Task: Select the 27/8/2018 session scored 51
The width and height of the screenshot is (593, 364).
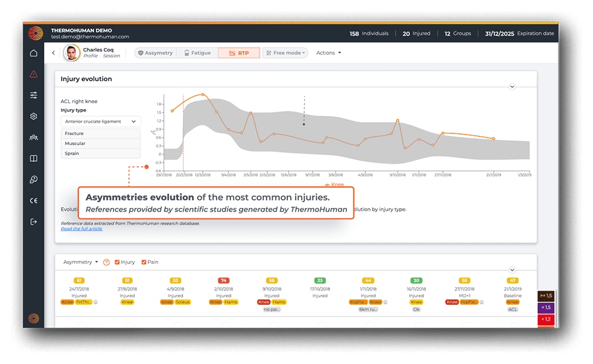Action: [x=127, y=291]
